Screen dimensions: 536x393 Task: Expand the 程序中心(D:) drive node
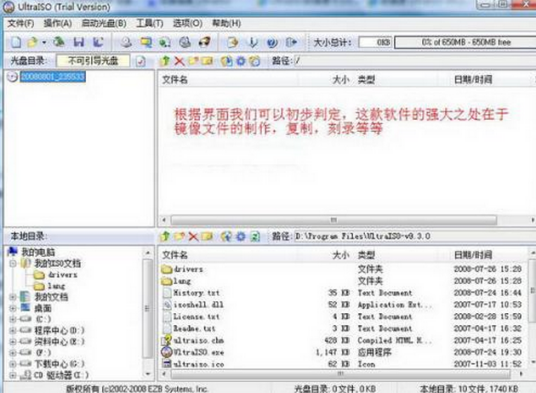tap(13, 330)
